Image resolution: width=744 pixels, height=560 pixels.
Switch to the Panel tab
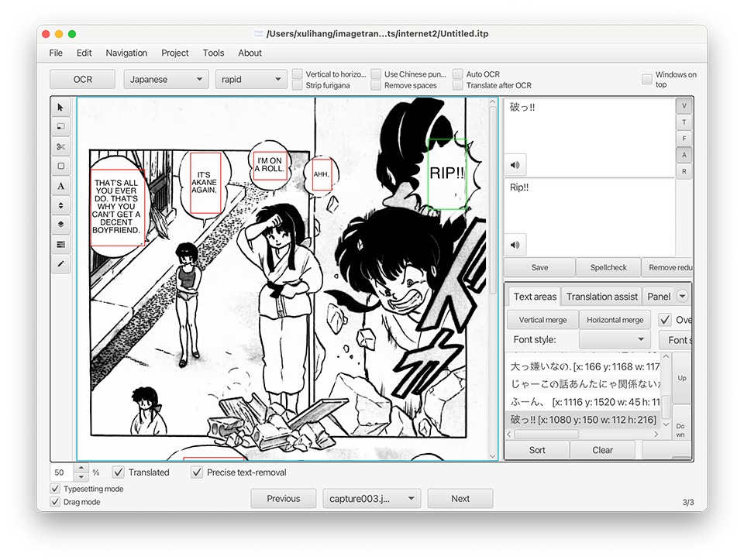point(659,297)
